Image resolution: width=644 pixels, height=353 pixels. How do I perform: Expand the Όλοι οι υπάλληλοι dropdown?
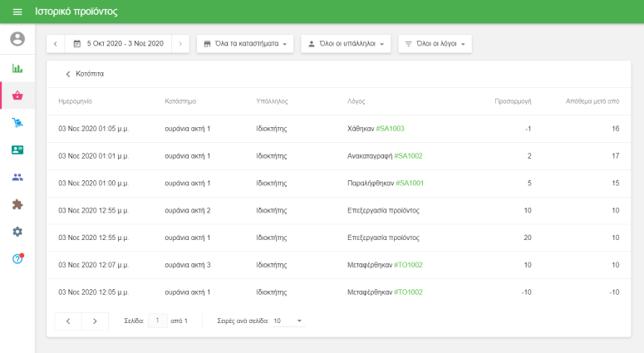coord(345,43)
